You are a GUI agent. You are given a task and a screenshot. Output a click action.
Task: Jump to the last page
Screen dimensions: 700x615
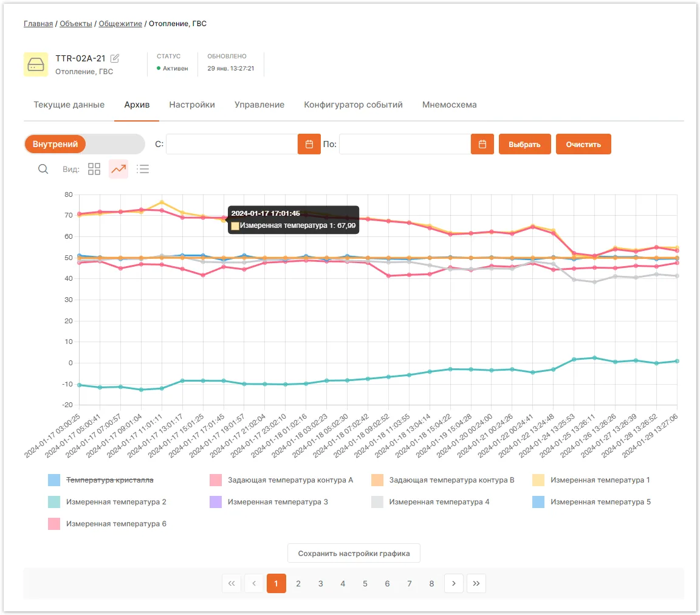(476, 583)
